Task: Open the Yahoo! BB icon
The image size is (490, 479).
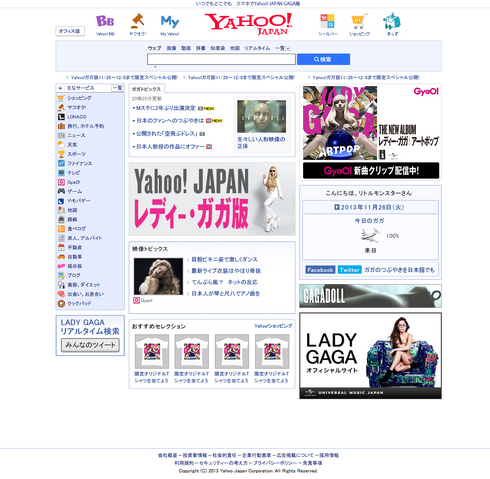Action: coord(105,21)
